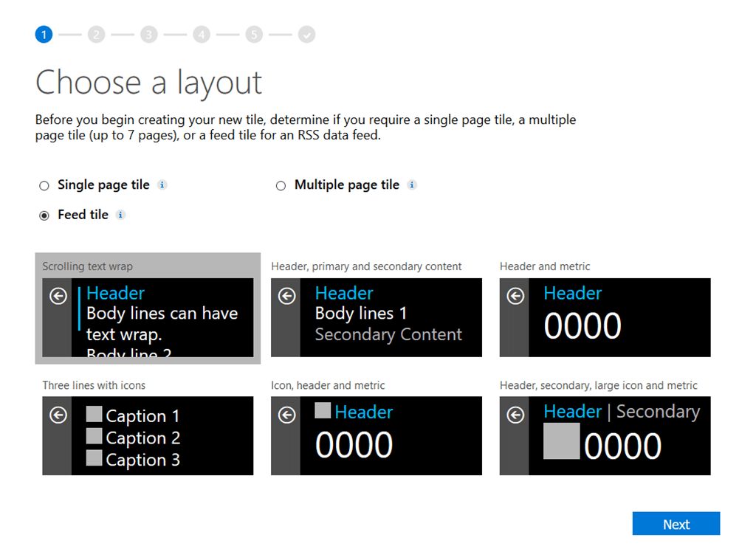Click back arrow in Header and metric tile
This screenshot has width=756, height=549.
[x=515, y=296]
